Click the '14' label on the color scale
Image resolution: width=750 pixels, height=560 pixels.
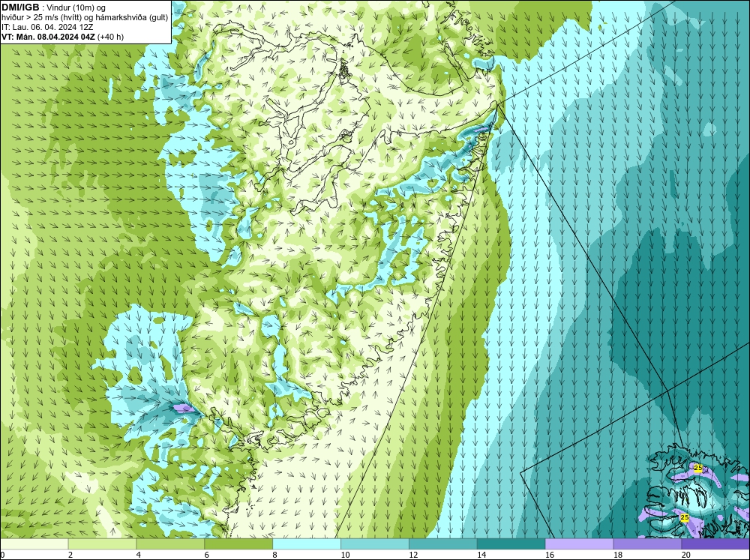(481, 555)
